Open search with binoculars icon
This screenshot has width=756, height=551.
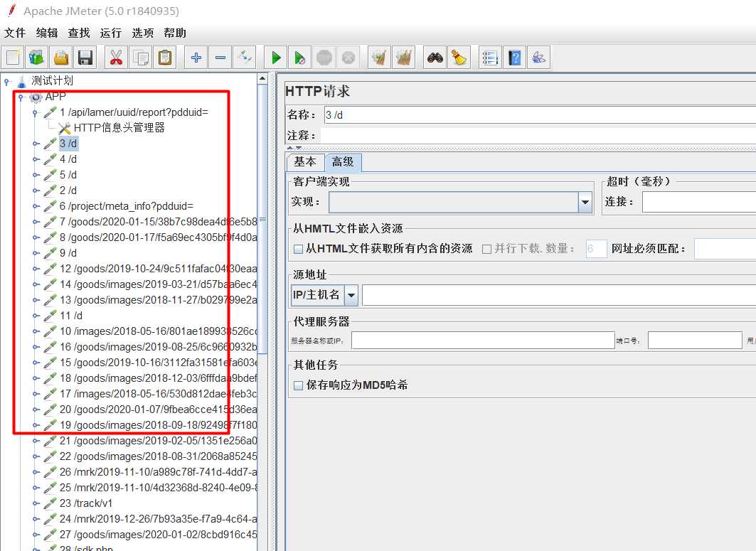[x=435, y=58]
